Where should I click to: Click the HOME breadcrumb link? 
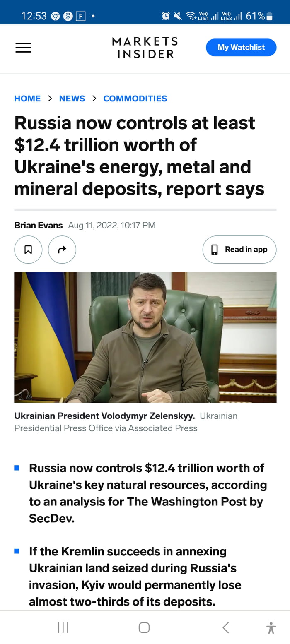tap(27, 99)
